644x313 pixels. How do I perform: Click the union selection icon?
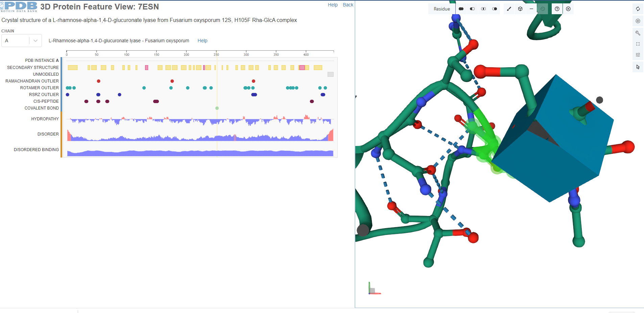461,9
